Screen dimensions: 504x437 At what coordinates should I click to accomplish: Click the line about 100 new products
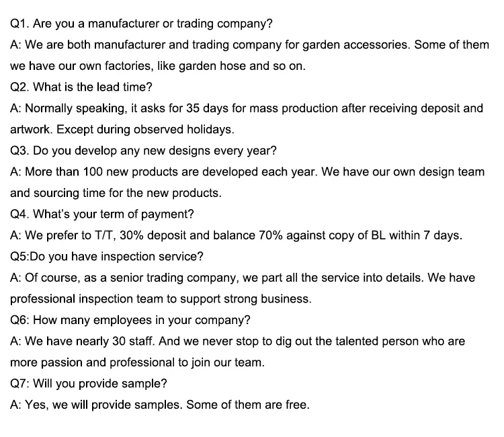[x=247, y=171]
